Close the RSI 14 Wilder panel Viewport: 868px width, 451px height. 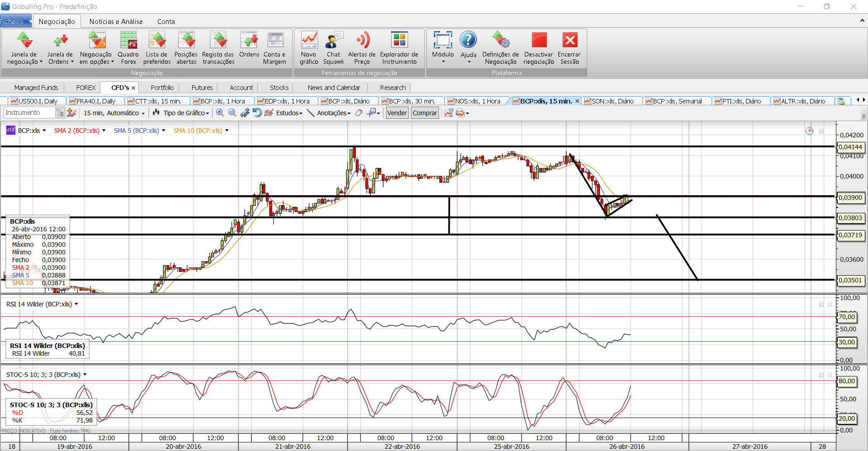(x=830, y=305)
